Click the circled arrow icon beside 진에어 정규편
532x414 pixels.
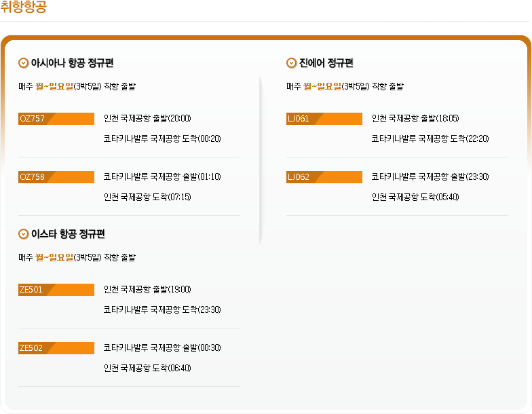(292, 63)
